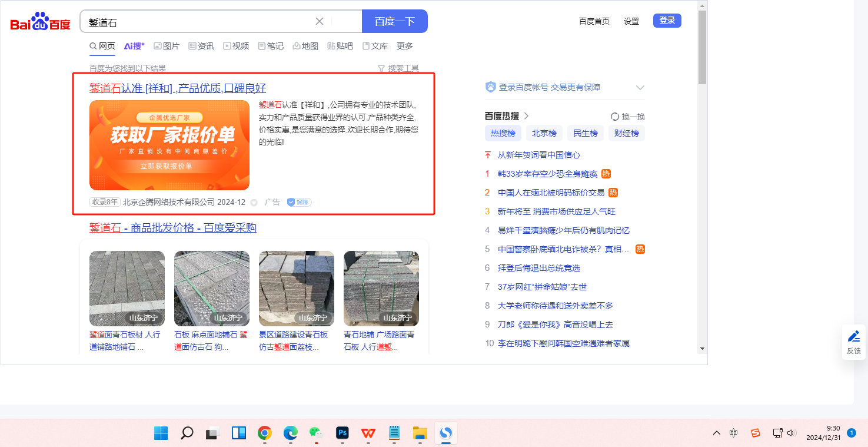Toggle the 中 input language indicator

(x=734, y=433)
